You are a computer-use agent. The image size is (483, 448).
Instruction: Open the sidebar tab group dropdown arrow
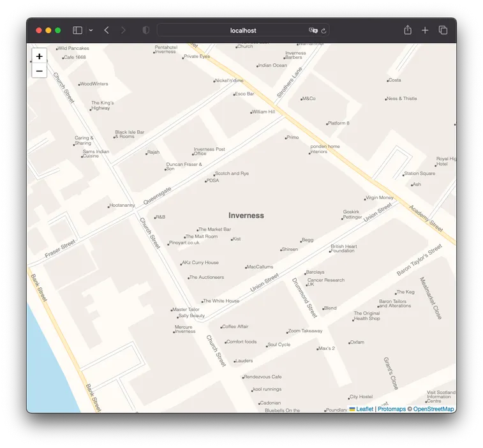click(x=91, y=30)
